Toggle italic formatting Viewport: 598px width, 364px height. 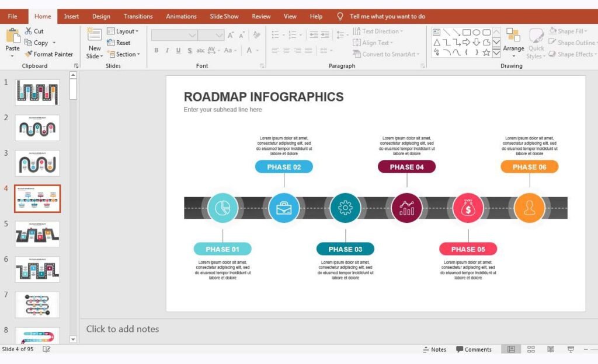(x=166, y=50)
